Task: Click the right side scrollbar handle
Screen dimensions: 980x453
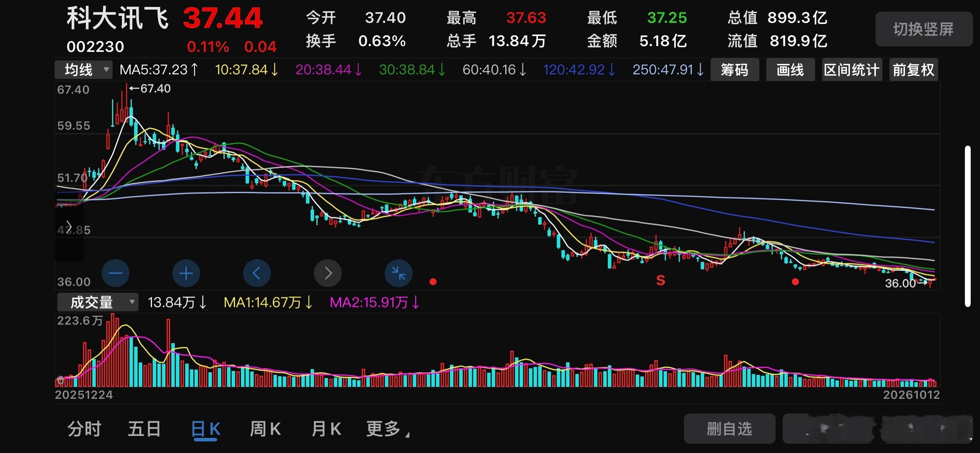Action: tap(968, 226)
